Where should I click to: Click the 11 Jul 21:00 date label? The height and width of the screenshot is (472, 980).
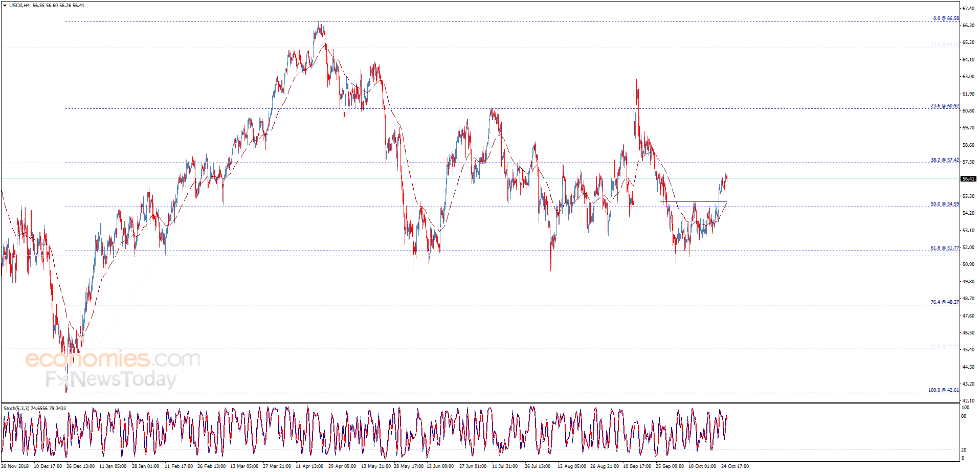(x=505, y=466)
